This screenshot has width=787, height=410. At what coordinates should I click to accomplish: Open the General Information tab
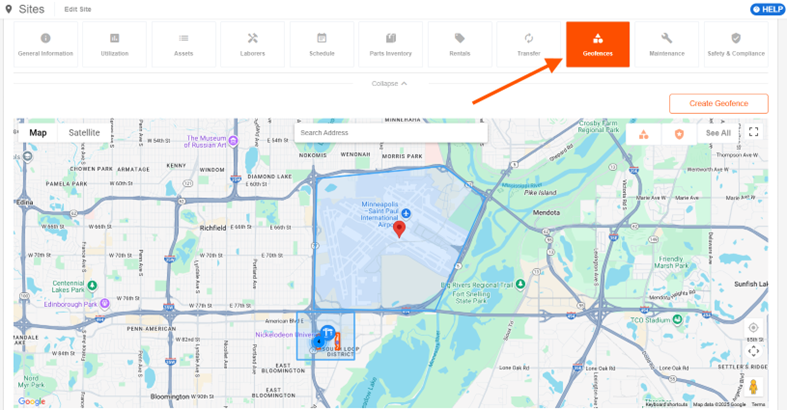46,44
